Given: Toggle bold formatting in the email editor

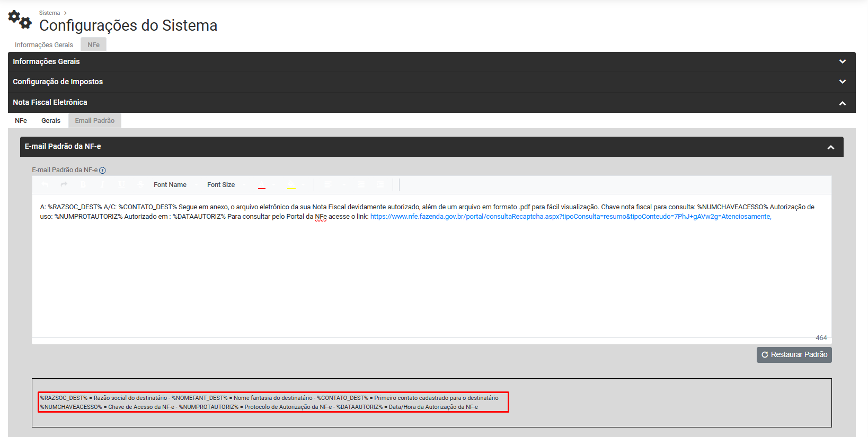Looking at the screenshot, I should tap(83, 185).
